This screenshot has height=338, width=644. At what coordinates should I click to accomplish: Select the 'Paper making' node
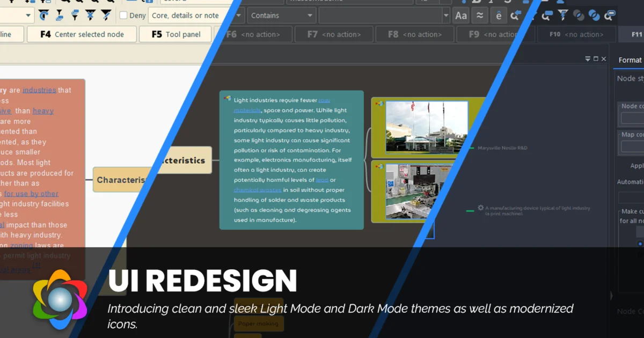259,324
